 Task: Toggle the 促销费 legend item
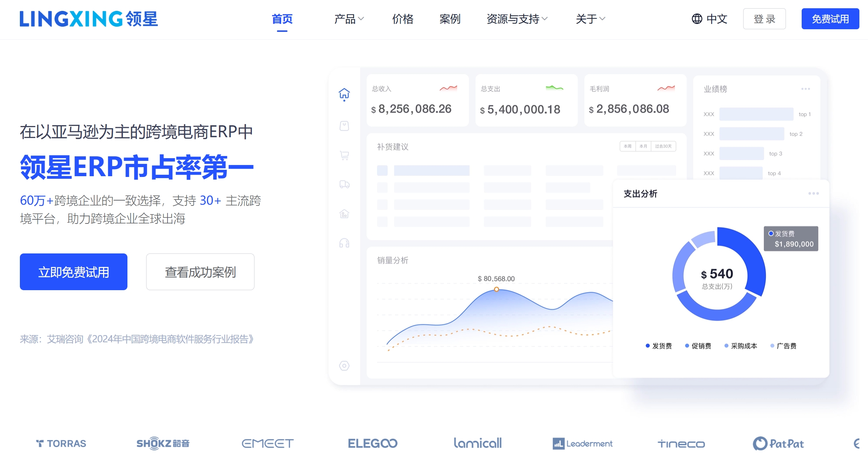click(698, 346)
